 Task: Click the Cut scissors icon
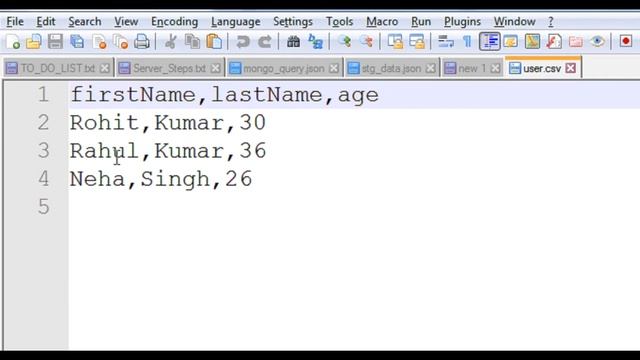tap(171, 42)
